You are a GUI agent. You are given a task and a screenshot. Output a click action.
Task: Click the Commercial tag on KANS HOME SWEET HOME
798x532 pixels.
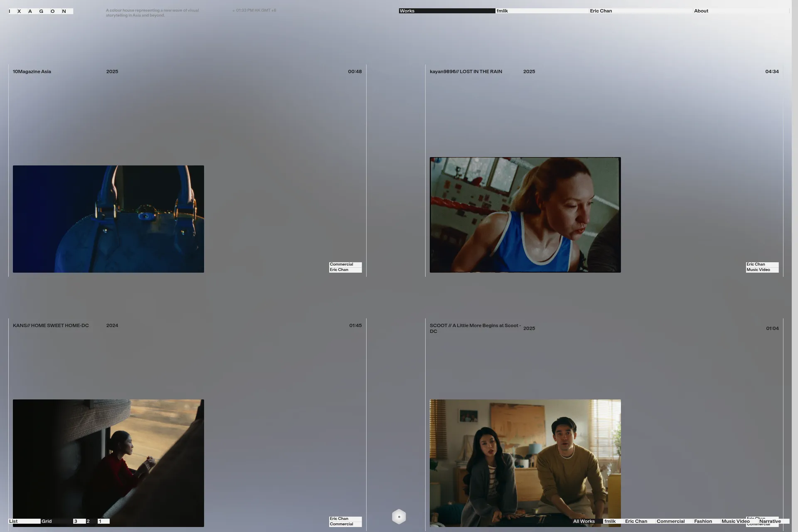point(341,524)
